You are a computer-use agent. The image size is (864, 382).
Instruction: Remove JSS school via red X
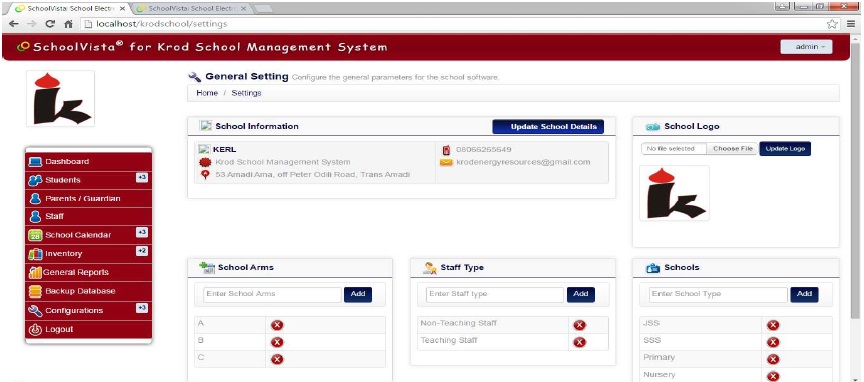click(x=773, y=325)
